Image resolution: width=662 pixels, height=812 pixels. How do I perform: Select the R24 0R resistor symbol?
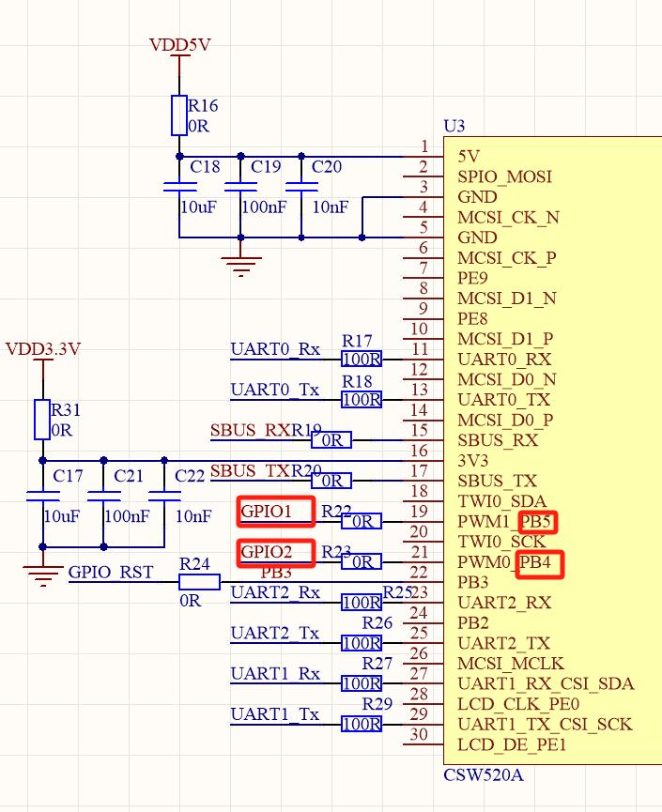point(199,582)
